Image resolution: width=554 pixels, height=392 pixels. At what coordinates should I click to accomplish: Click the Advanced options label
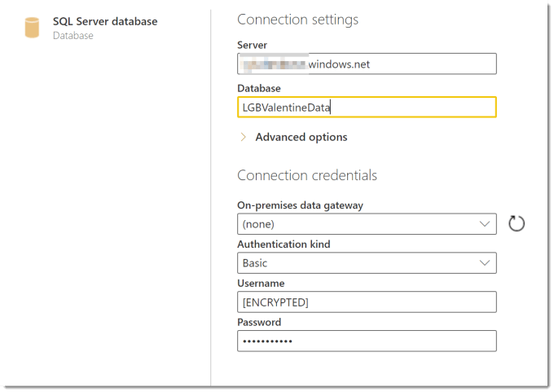pos(301,137)
